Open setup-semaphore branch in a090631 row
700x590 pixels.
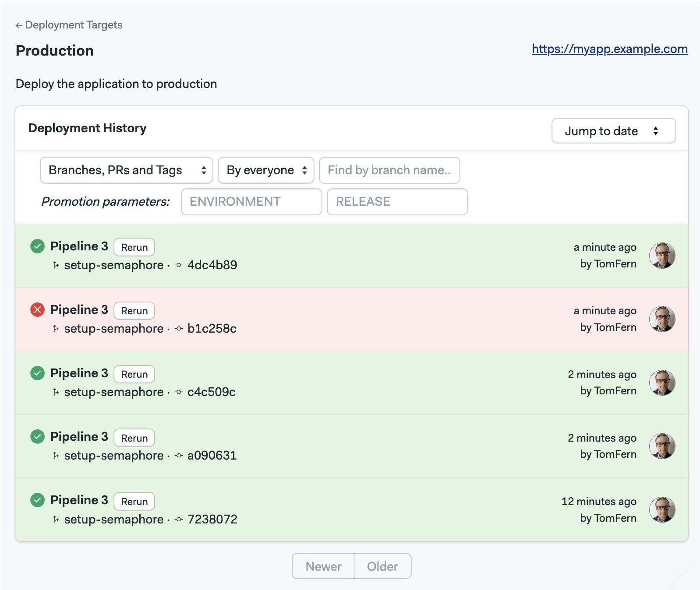tap(114, 456)
